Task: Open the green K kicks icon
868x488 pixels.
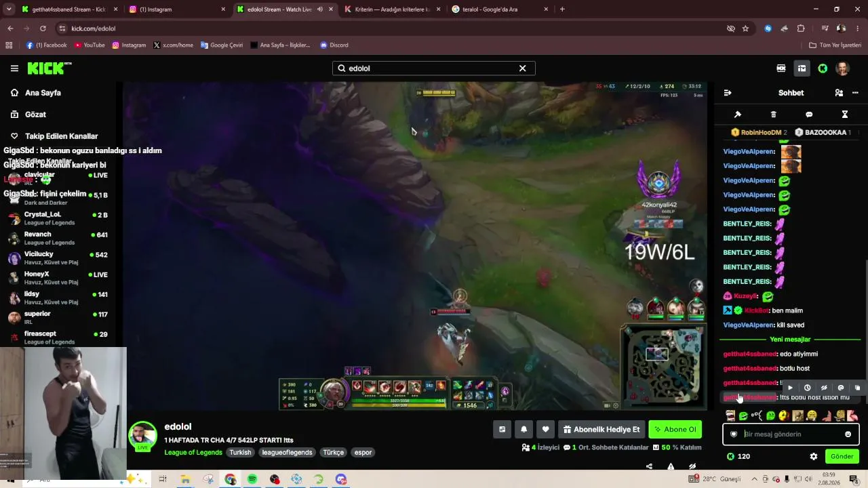Action: [x=823, y=68]
